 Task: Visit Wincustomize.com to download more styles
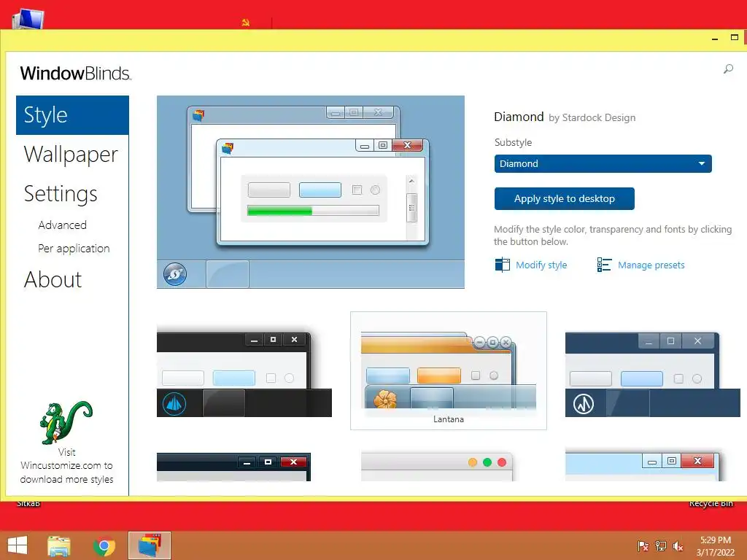point(66,466)
